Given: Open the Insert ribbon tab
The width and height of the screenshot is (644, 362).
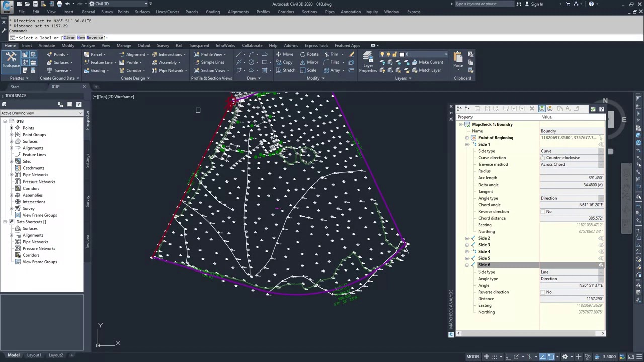Looking at the screenshot, I should (27, 46).
